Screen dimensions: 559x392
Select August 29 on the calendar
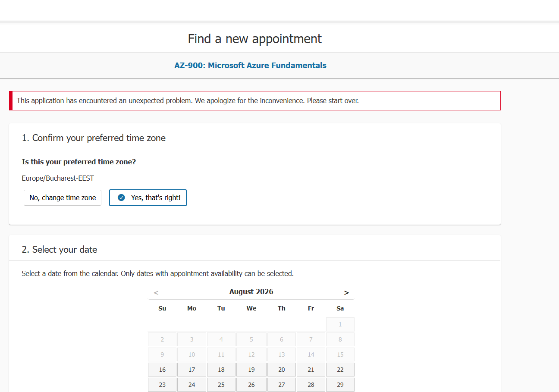[x=340, y=385]
